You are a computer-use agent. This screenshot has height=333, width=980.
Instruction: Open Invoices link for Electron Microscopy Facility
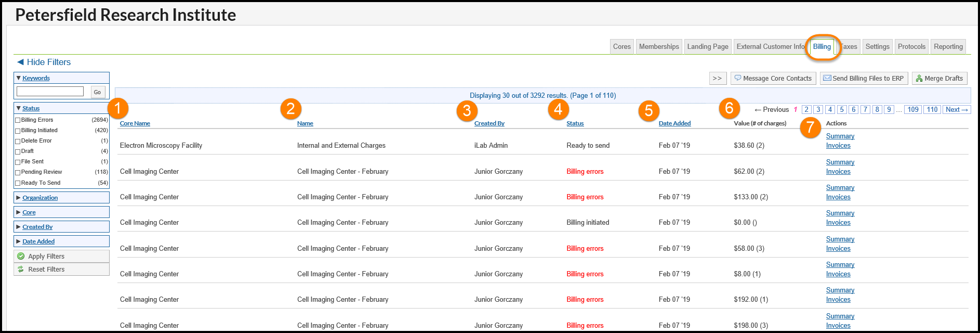(x=838, y=146)
